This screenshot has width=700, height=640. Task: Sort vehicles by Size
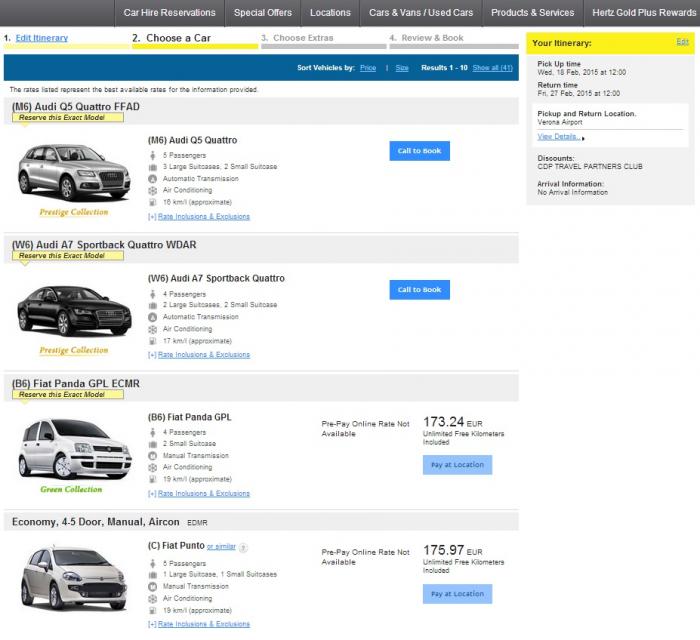(x=402, y=68)
